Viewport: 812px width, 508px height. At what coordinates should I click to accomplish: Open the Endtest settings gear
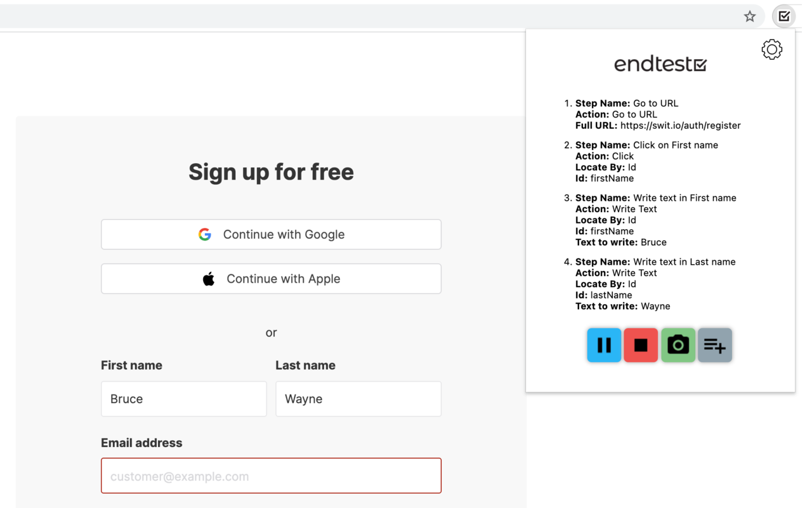771,49
